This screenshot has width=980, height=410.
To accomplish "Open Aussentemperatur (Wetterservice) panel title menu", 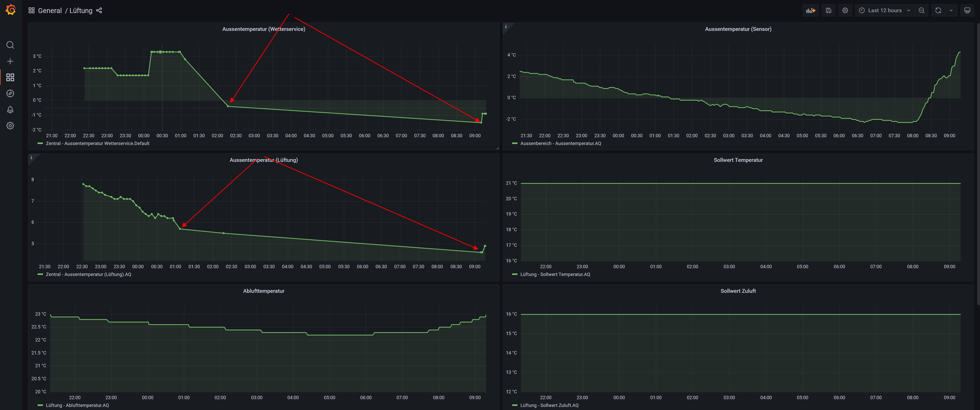I will [x=264, y=29].
